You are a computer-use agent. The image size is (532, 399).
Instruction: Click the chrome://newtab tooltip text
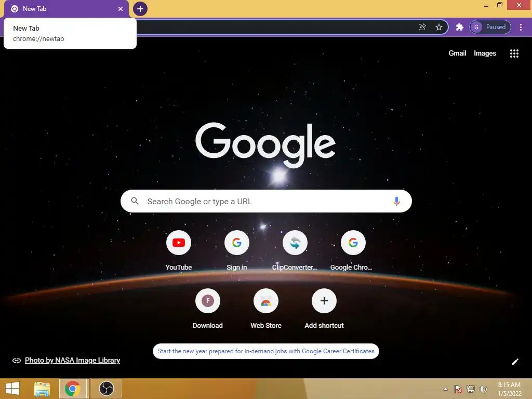tap(38, 38)
